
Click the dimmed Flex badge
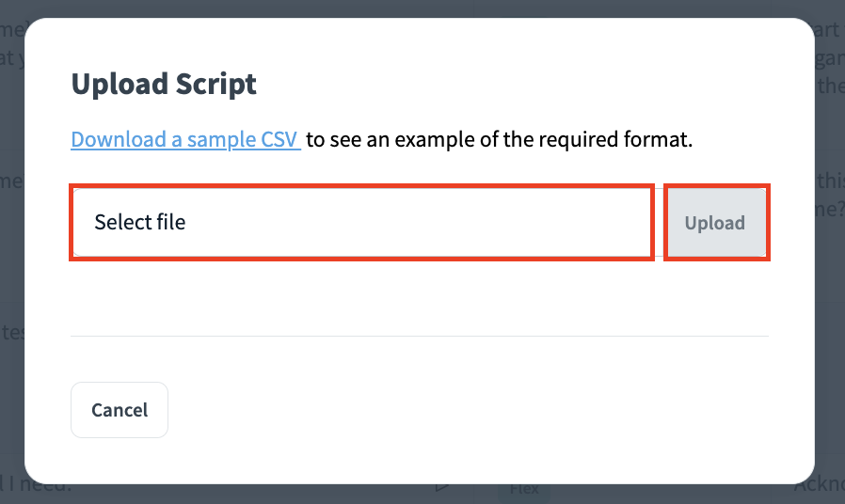(524, 489)
